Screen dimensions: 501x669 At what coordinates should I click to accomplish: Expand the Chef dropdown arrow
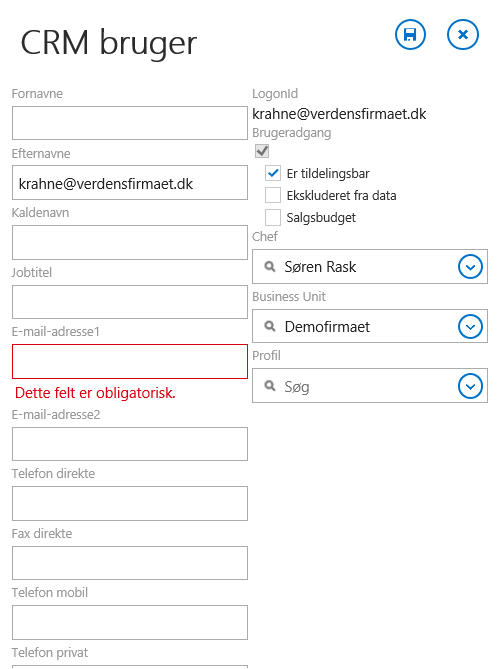(x=470, y=267)
